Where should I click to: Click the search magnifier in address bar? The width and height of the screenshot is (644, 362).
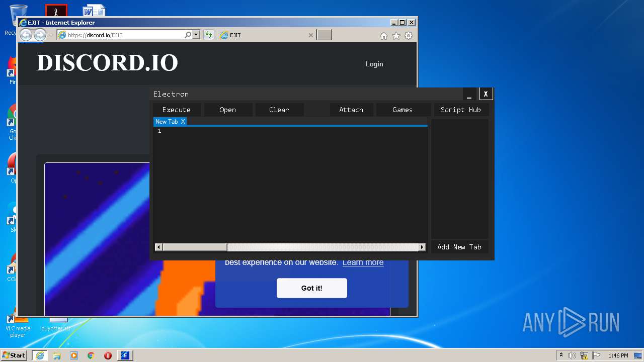click(x=188, y=35)
